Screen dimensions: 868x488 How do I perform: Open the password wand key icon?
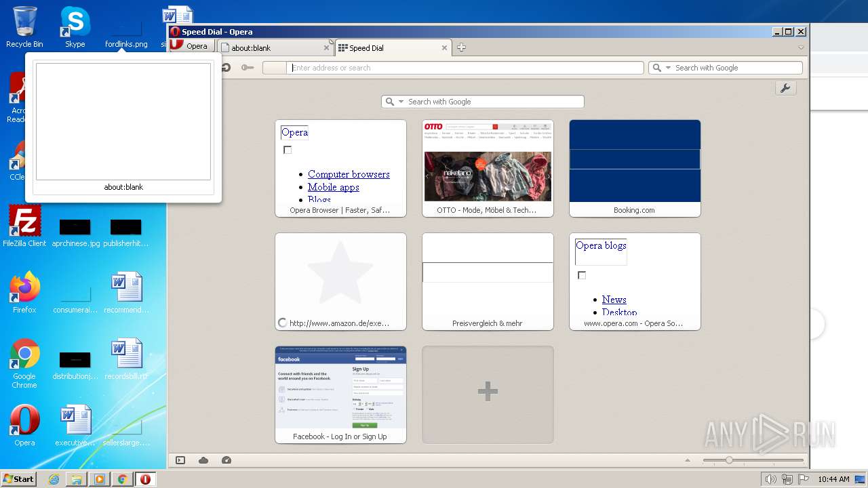coord(248,68)
